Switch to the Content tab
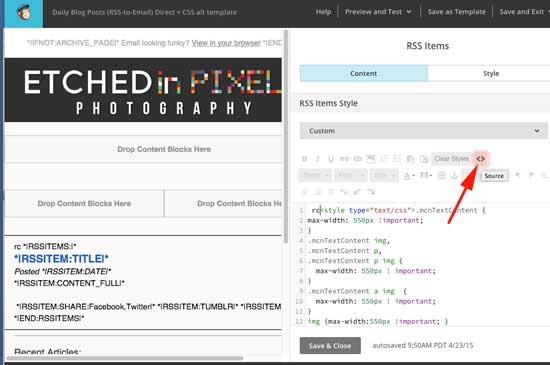 (364, 74)
